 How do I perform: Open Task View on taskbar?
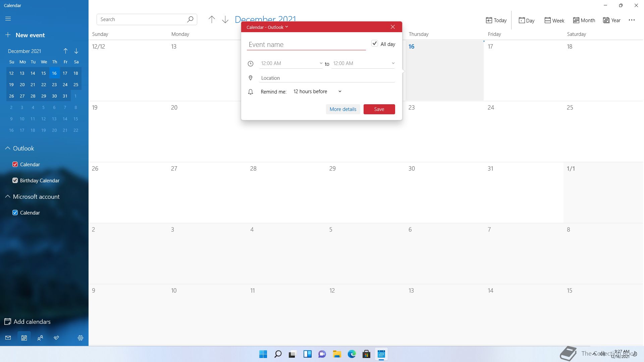click(293, 354)
